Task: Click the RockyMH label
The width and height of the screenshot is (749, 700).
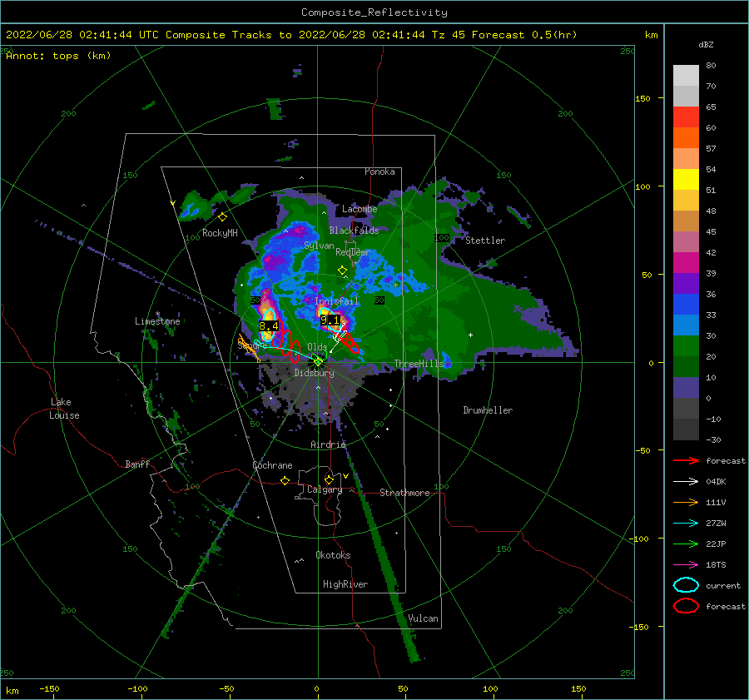Action: (x=220, y=233)
